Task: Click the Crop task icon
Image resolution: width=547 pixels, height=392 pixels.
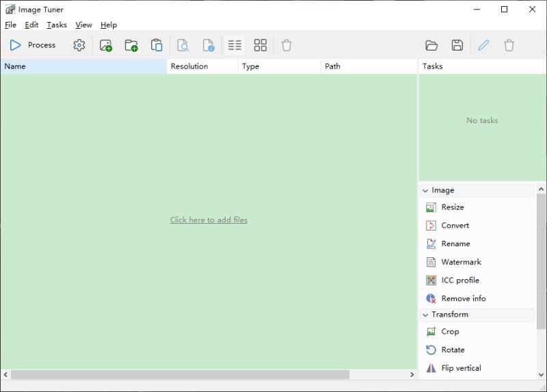Action: click(431, 331)
